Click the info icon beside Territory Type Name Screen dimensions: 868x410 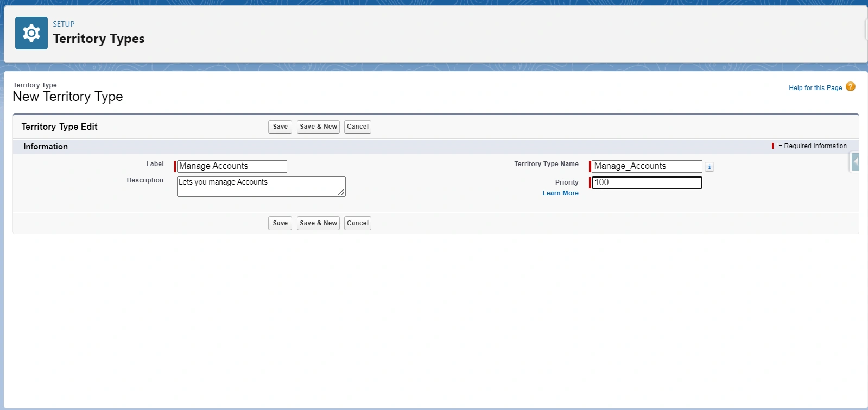[x=709, y=167]
